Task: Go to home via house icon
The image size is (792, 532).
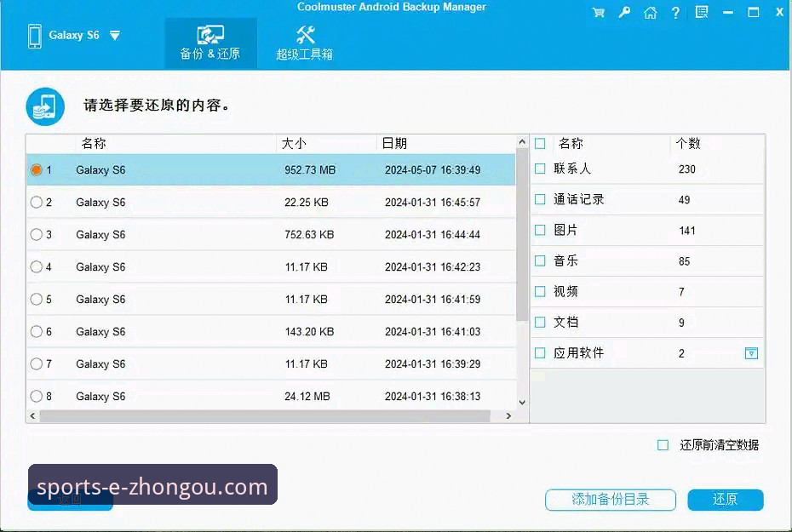Action: tap(650, 12)
